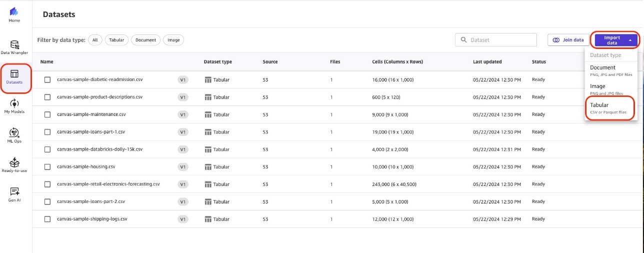This screenshot has width=644, height=253.
Task: Choose Document from the import menu
Action: coord(611,70)
